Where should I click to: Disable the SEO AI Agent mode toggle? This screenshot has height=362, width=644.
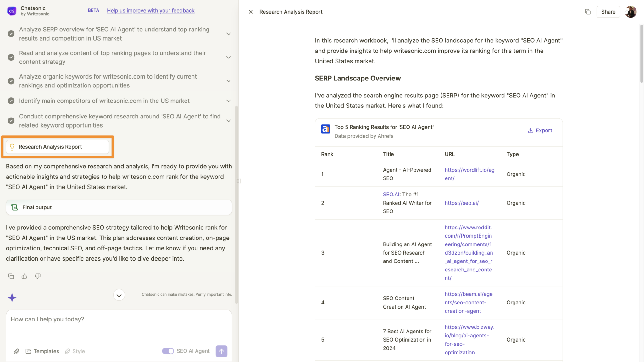[x=168, y=351]
